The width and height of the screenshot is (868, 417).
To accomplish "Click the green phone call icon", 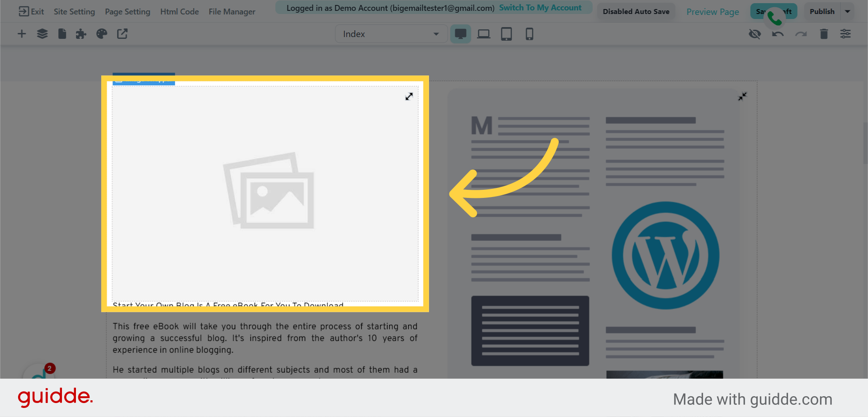I will pos(774,18).
